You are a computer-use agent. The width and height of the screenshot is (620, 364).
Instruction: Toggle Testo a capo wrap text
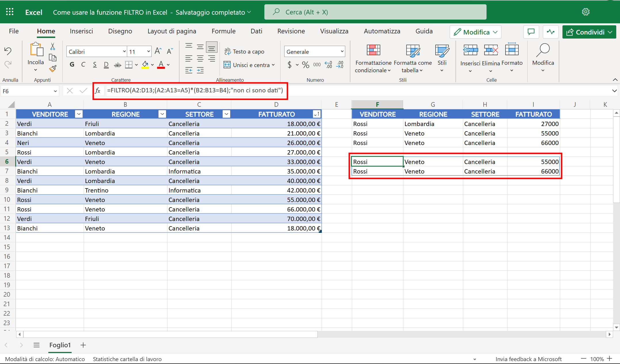(244, 52)
